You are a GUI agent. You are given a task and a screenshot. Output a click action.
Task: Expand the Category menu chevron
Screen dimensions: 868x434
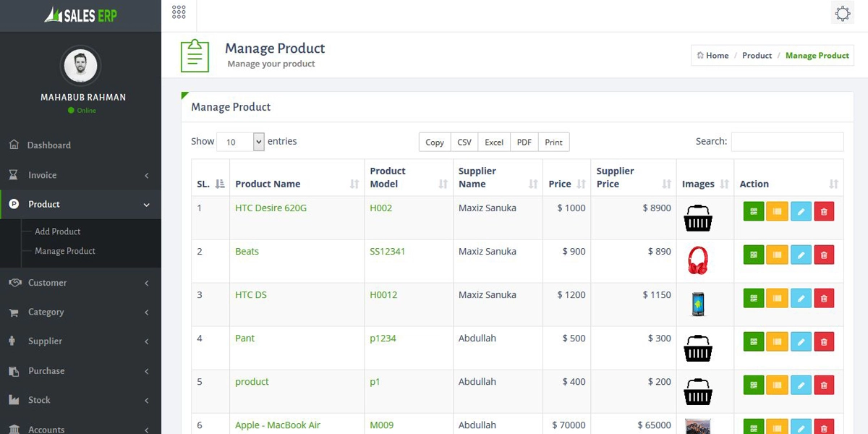(147, 312)
